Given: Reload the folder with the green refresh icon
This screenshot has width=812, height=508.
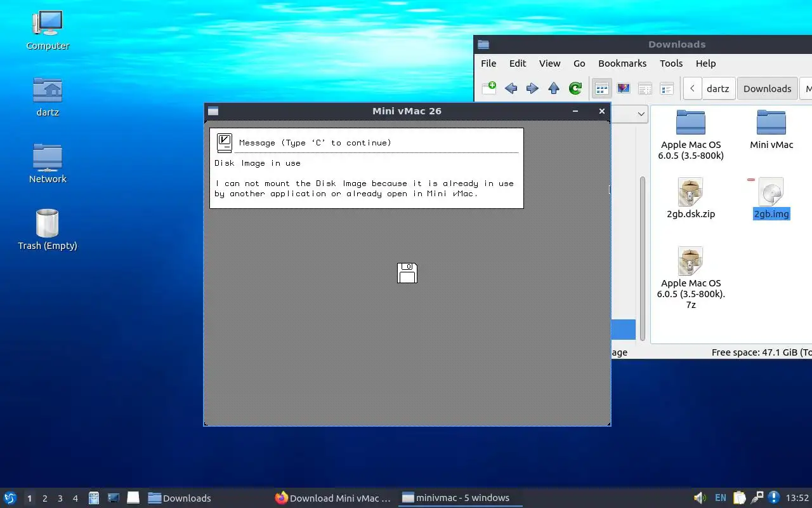Looking at the screenshot, I should click(575, 88).
